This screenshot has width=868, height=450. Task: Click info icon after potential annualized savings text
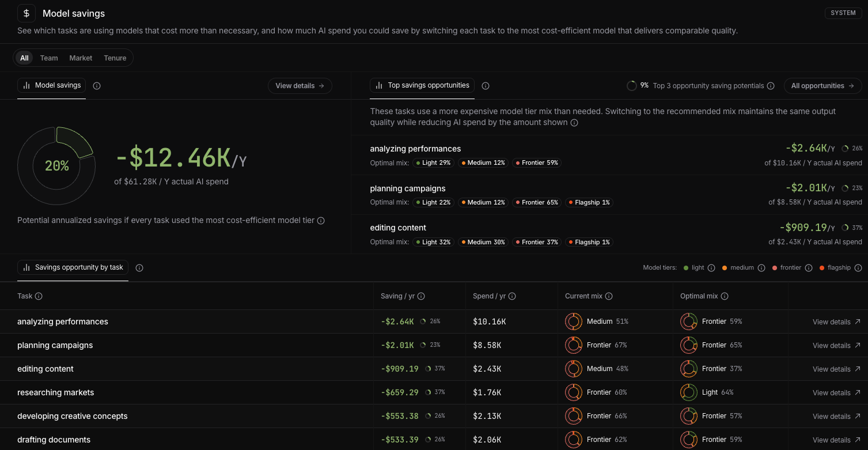[321, 221]
